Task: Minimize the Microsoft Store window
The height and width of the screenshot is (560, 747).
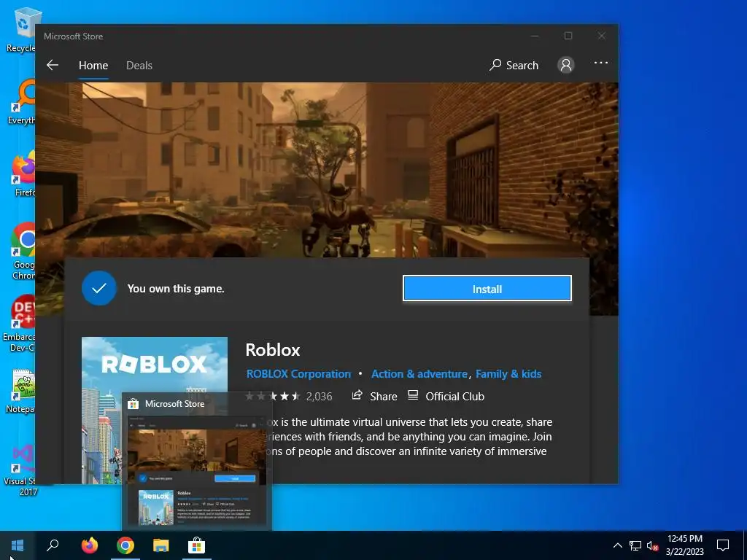Action: point(535,36)
